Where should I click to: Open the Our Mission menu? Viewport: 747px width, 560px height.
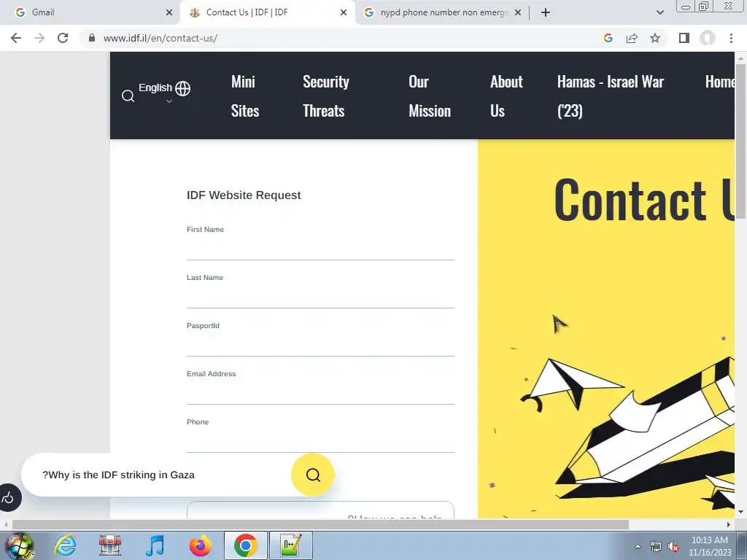coord(429,96)
